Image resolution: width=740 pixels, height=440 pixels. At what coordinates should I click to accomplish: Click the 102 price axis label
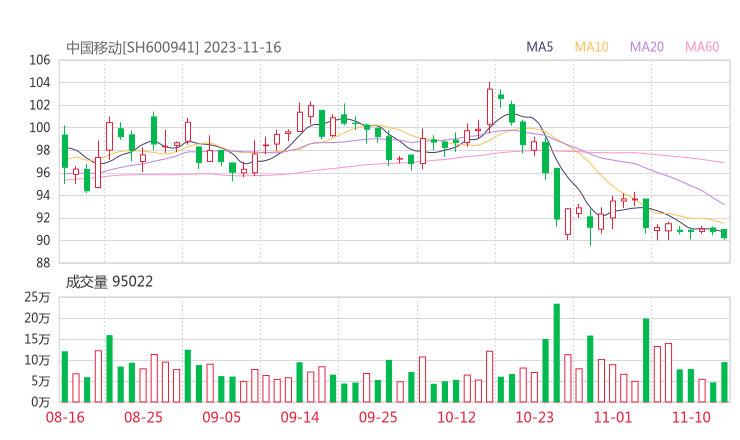(40, 105)
